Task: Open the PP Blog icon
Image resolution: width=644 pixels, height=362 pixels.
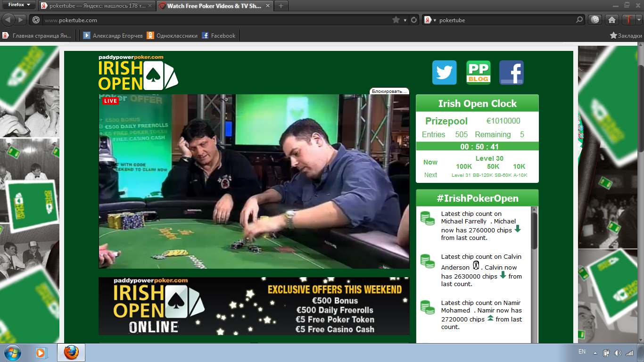Action: coord(479,73)
